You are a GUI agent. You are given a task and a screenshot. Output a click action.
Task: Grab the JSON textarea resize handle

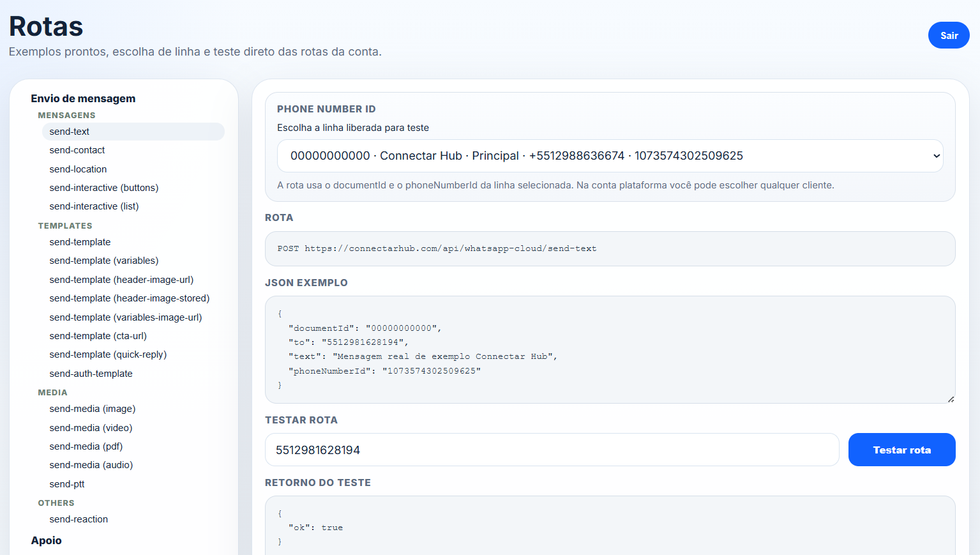[950, 399]
